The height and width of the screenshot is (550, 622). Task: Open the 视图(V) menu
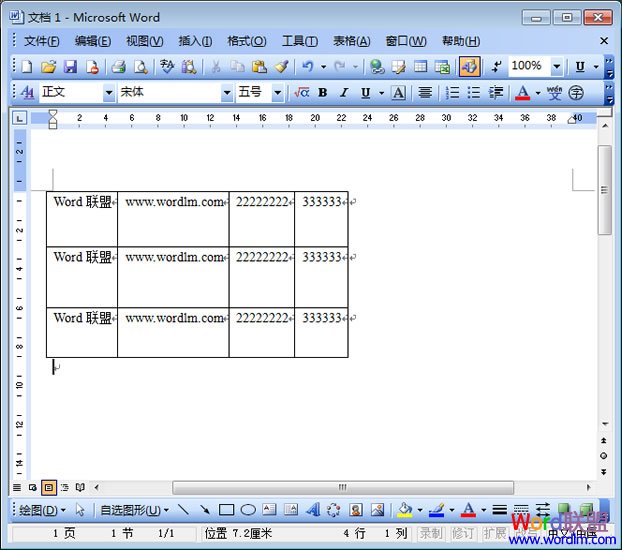click(x=144, y=41)
